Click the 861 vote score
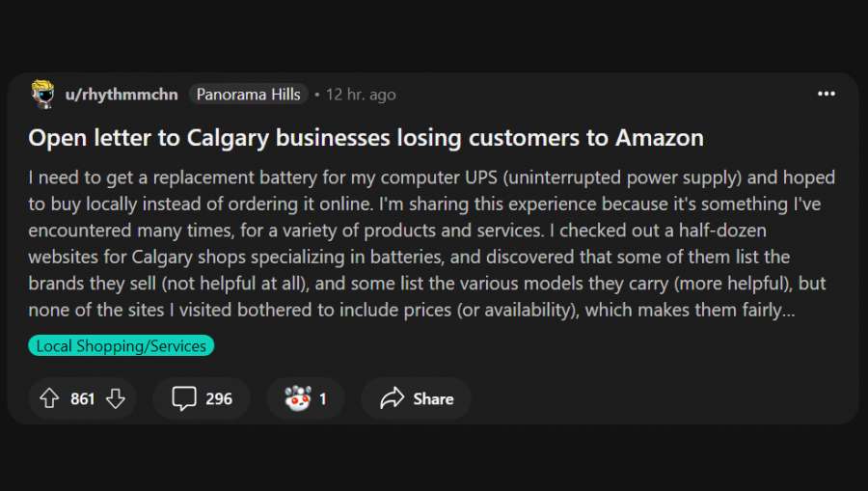Viewport: 868px width, 491px height. (x=83, y=398)
